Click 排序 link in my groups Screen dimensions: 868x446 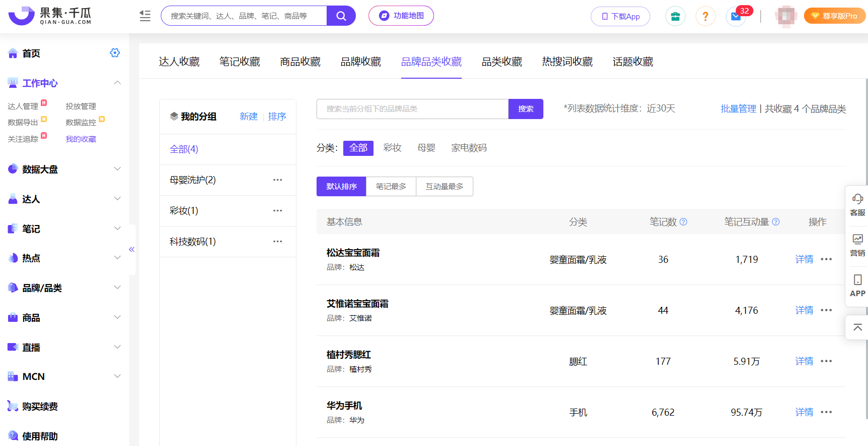click(x=277, y=117)
